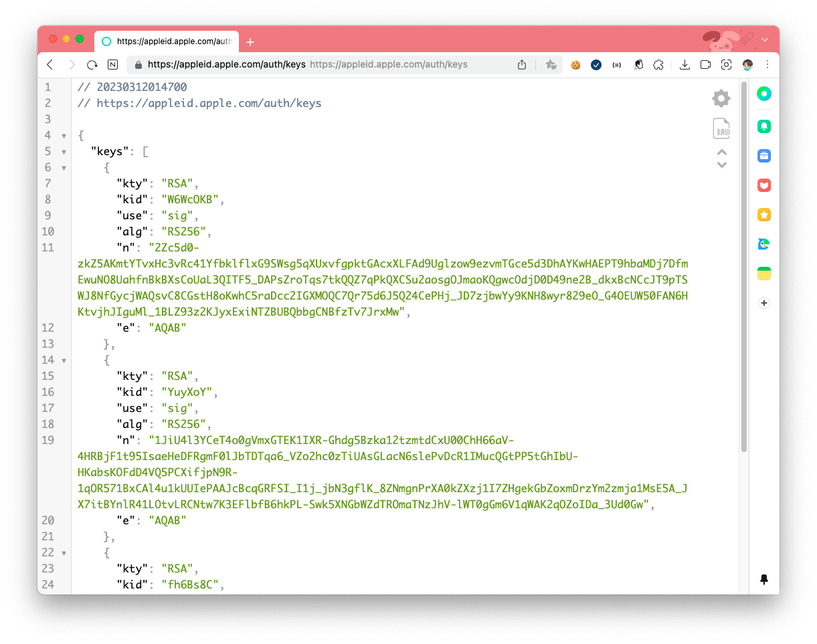Click the kid value "W6WcOKB"
The width and height of the screenshot is (817, 644).
tap(189, 199)
